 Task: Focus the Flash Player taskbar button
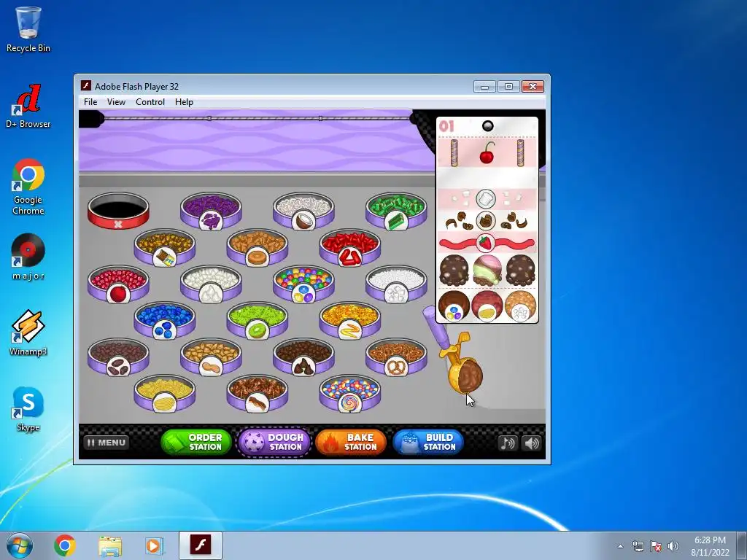pos(201,545)
